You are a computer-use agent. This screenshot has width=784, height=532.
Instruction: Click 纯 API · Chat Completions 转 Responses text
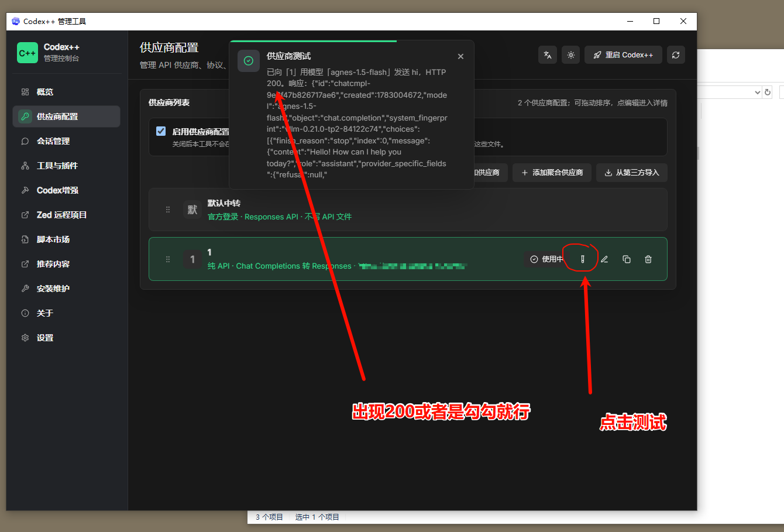280,266
